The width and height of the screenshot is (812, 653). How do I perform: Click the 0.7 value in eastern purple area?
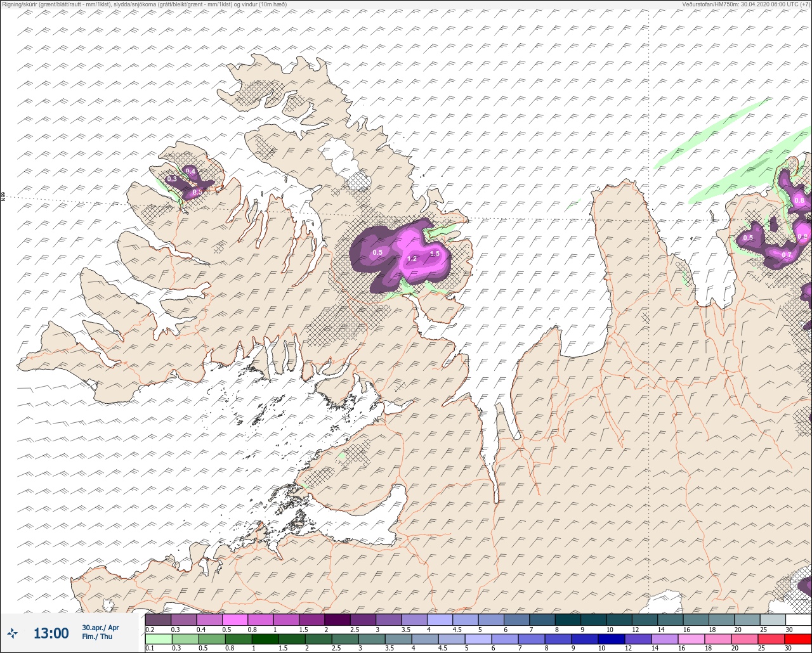click(787, 255)
